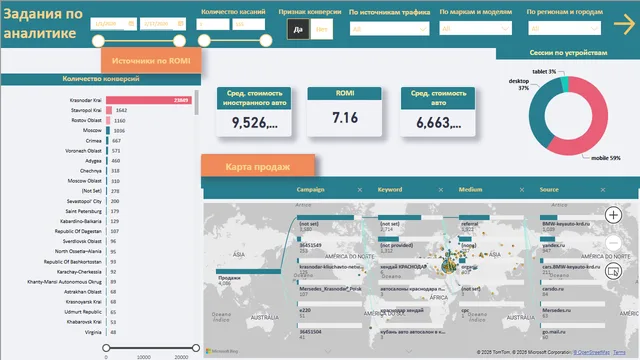Open the По регионам и городам dropdown
Viewport: 640px width, 360px height.
[x=564, y=29]
